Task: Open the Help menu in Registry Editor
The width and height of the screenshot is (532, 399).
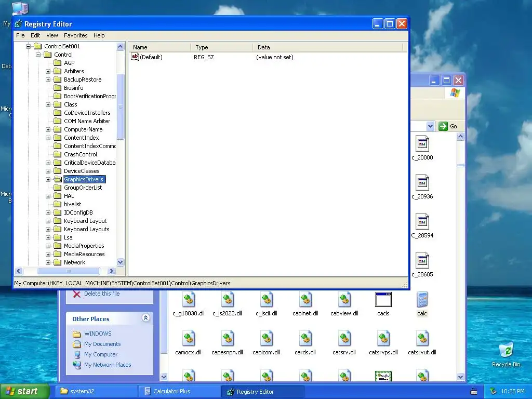Action: (x=99, y=35)
